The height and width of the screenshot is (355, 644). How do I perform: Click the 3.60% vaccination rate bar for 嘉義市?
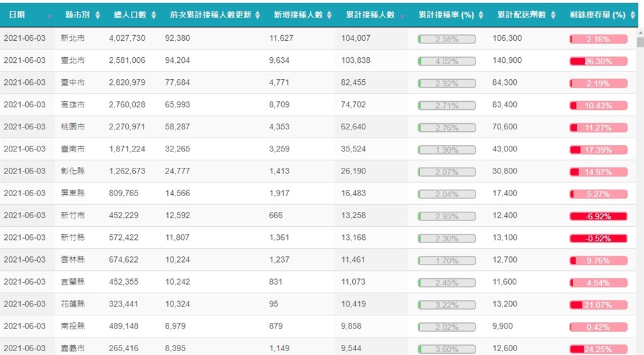pos(447,349)
